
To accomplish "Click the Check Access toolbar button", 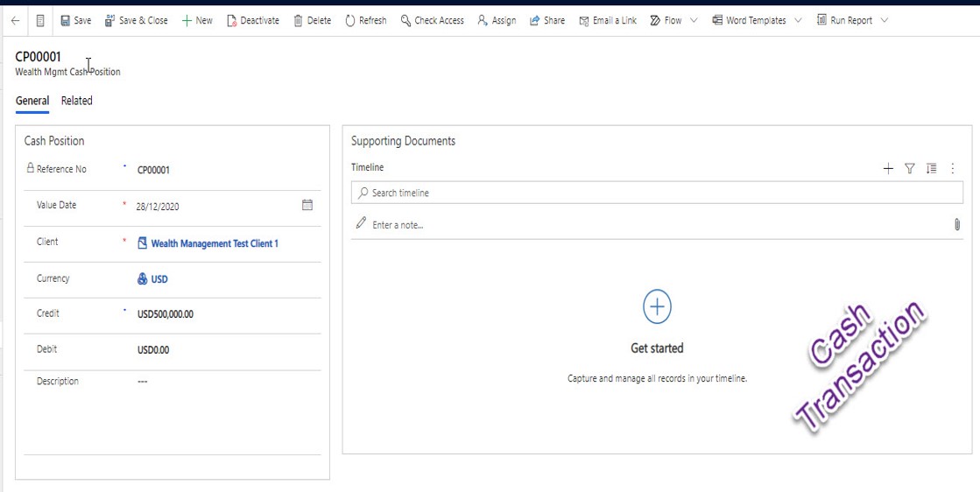I will (x=433, y=20).
